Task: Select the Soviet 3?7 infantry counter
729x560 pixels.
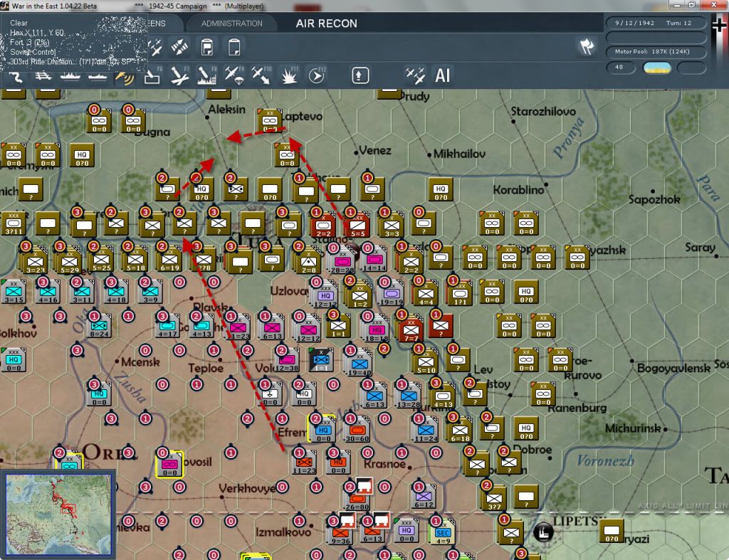Action: click(x=493, y=499)
